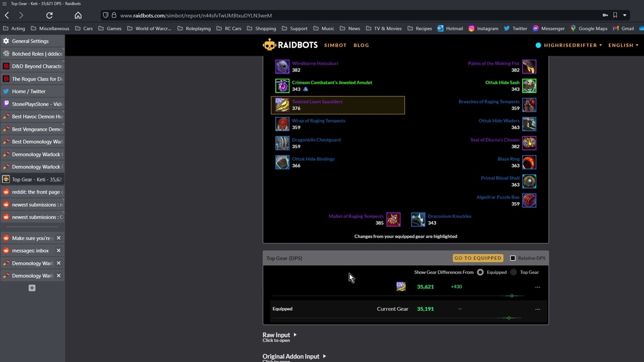Click the browser address bar URL
Image resolution: width=644 pixels, height=362 pixels.
click(196, 16)
